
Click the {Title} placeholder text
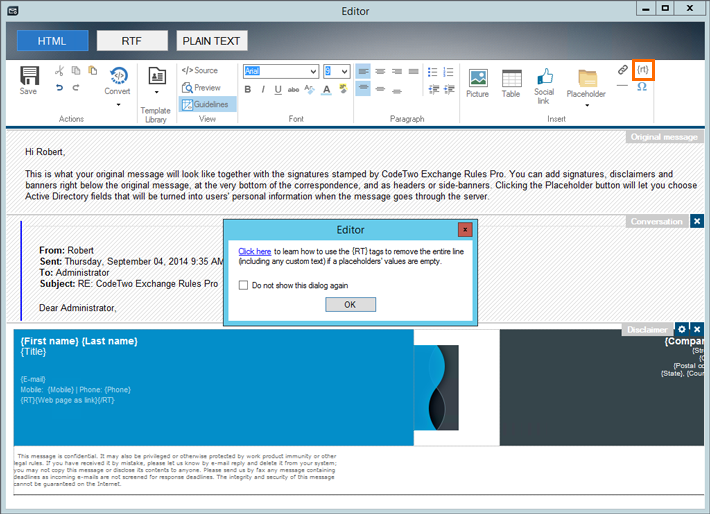[33, 352]
